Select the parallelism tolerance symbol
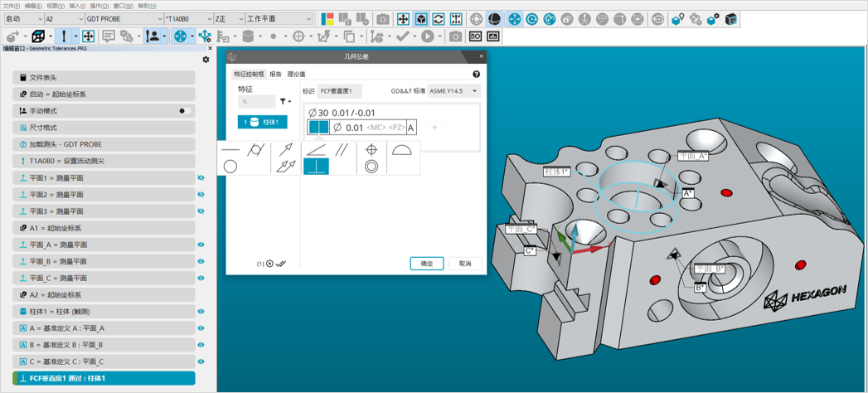Screen dimensions: 868x393 pos(342,150)
